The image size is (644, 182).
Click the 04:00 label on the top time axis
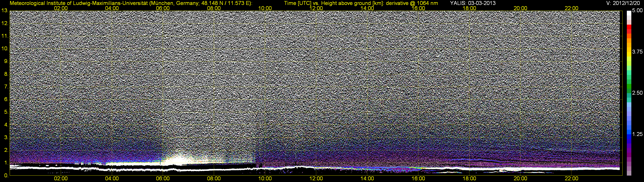click(112, 8)
